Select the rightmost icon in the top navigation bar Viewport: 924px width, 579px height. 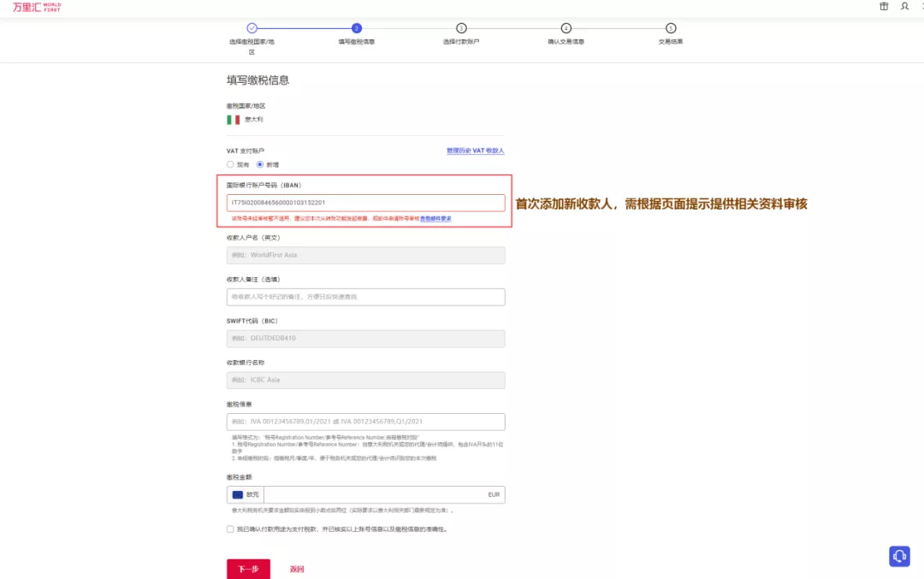[x=921, y=7]
